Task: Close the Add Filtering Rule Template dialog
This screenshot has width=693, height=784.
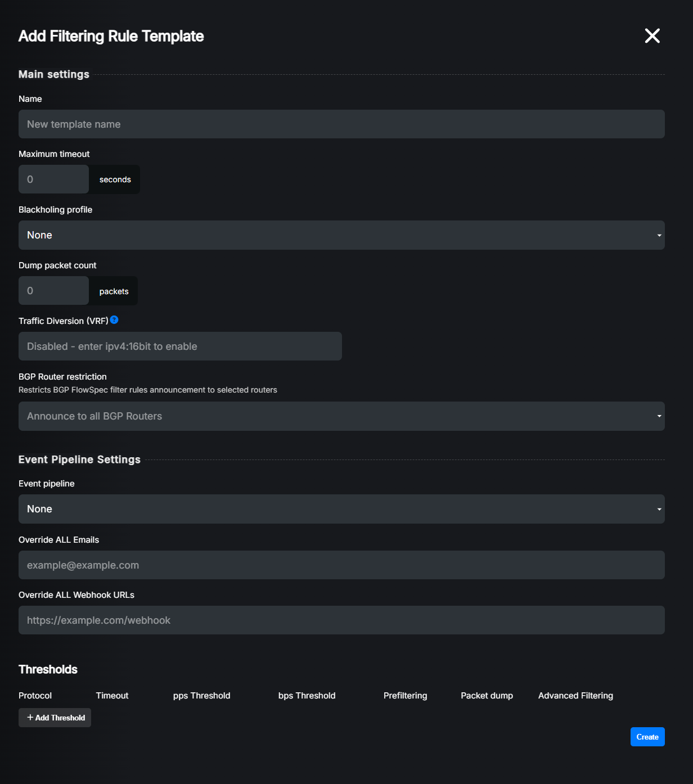Action: [652, 36]
